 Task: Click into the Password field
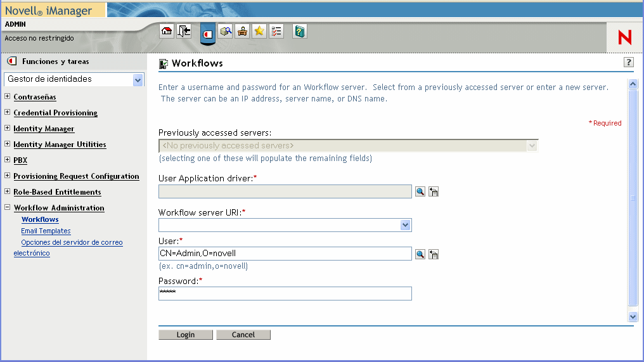[x=285, y=294]
